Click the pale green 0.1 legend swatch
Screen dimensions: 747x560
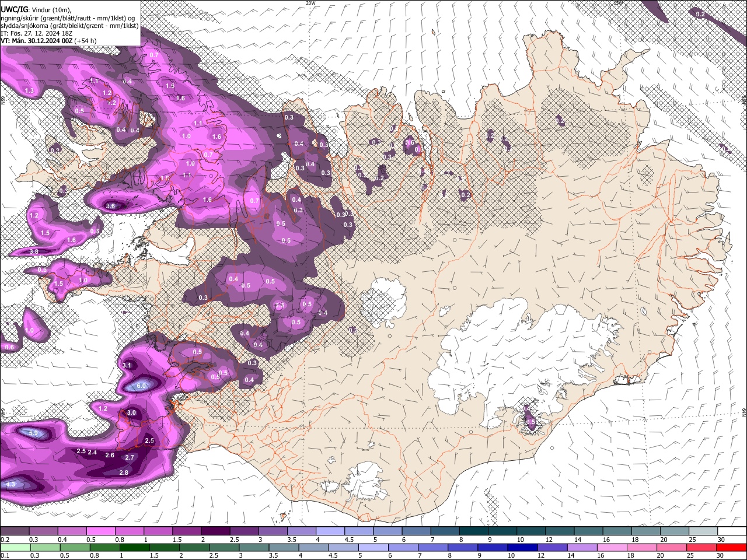15,547
